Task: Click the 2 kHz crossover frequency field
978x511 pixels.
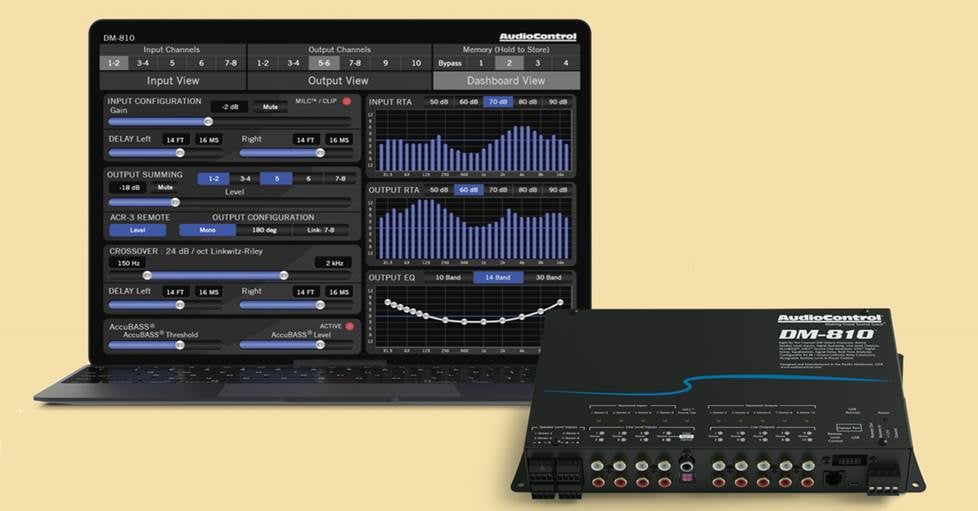Action: (334, 263)
